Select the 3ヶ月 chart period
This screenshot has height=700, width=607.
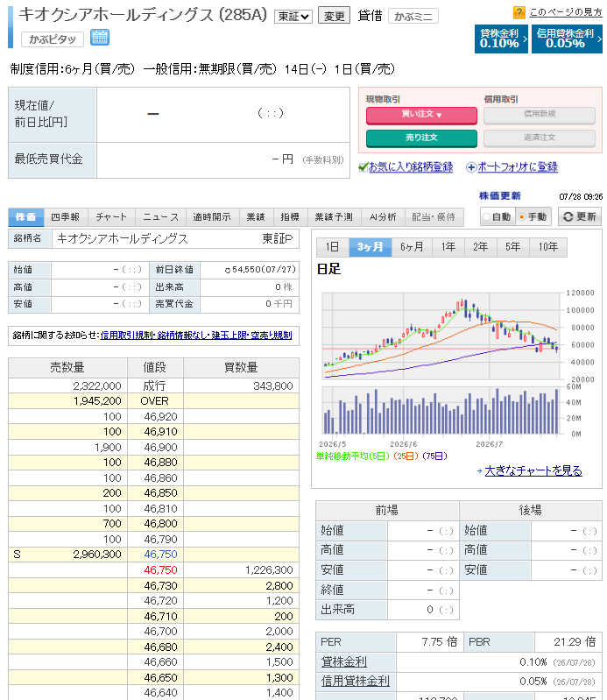(x=370, y=247)
